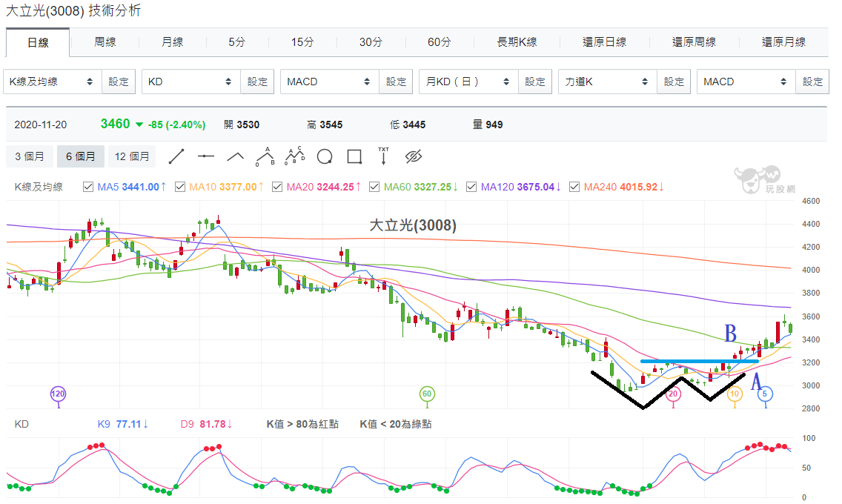This screenshot has height=504, width=842.
Task: Choose the TXT text annotation tool
Action: 383,156
